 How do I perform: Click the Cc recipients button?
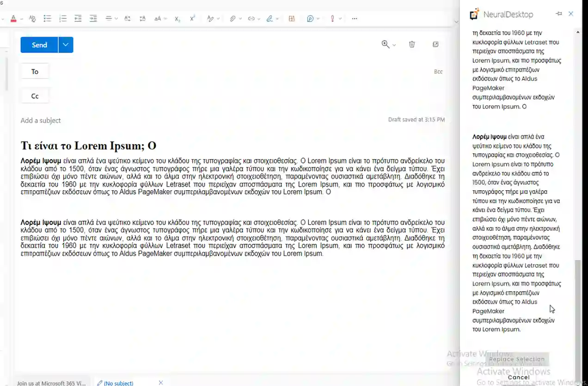click(35, 96)
